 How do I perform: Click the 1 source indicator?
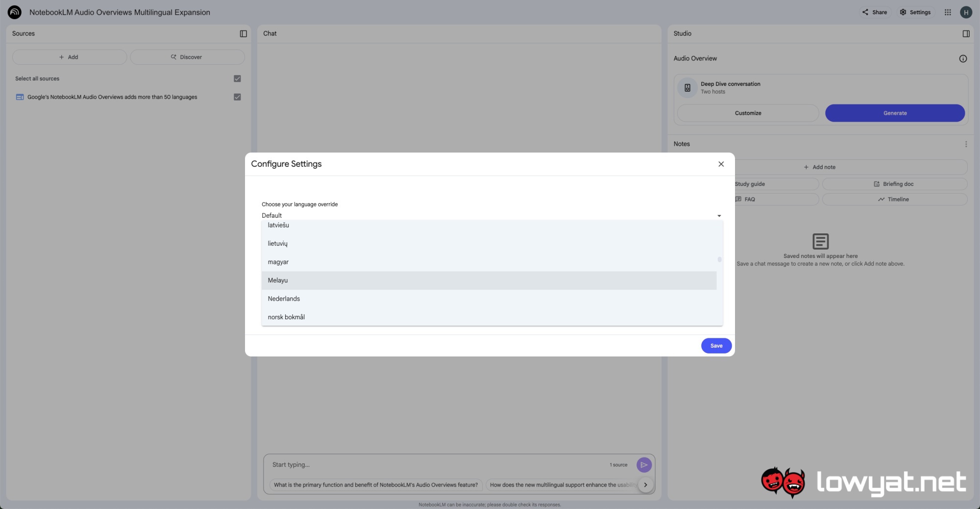pos(618,465)
